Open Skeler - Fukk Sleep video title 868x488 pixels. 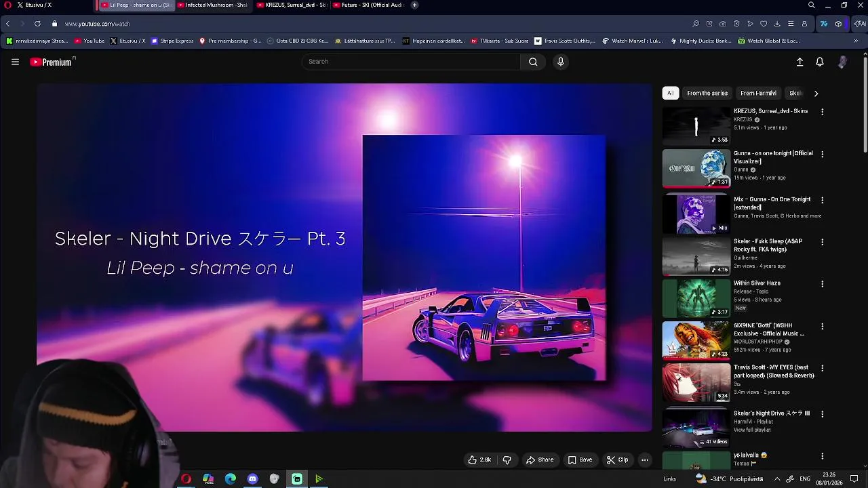pos(768,245)
